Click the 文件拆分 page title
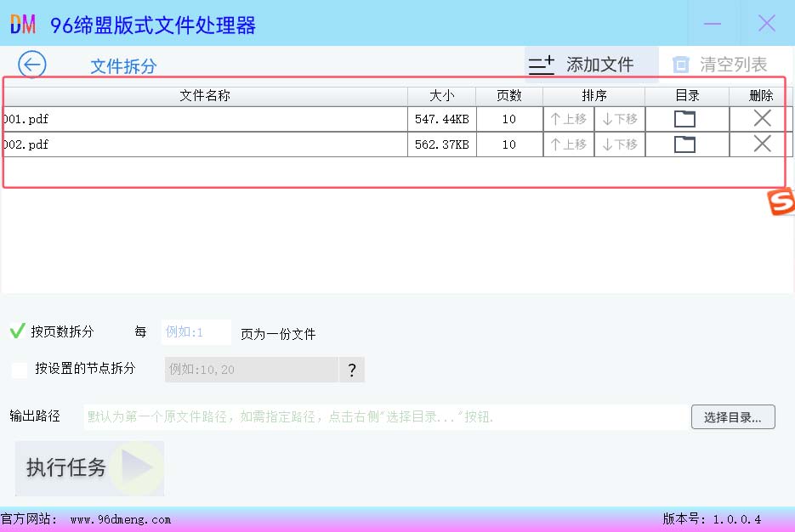Image resolution: width=795 pixels, height=532 pixels. [x=123, y=66]
